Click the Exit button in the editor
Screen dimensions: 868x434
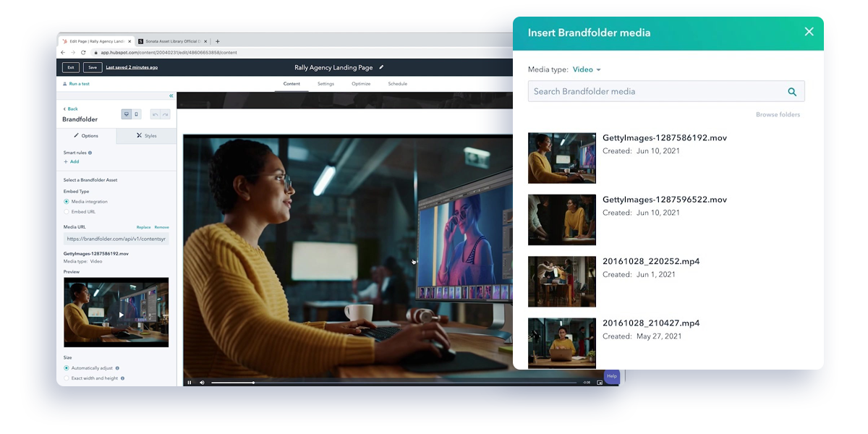[x=70, y=67]
